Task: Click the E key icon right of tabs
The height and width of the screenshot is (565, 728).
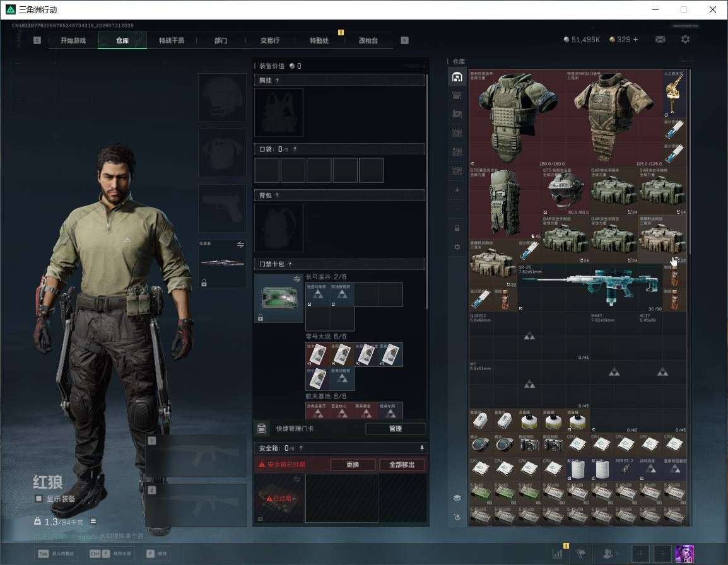Action: tap(404, 40)
